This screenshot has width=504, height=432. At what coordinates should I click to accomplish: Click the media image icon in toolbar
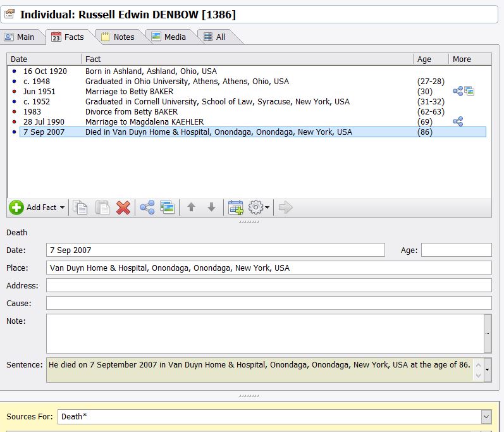pyautogui.click(x=167, y=207)
